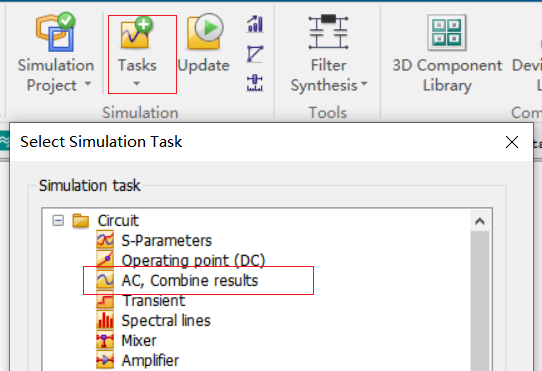Viewport: 542px width, 371px height.
Task: Click the scroll up arrow in task list
Action: [480, 221]
